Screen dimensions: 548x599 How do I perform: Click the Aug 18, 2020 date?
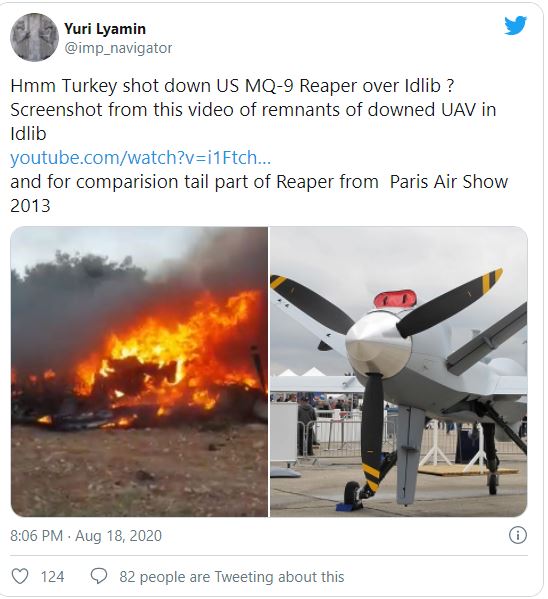tap(118, 536)
